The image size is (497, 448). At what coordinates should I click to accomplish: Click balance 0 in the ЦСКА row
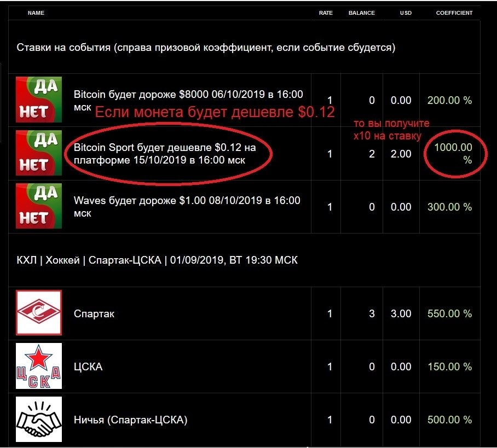coord(372,367)
